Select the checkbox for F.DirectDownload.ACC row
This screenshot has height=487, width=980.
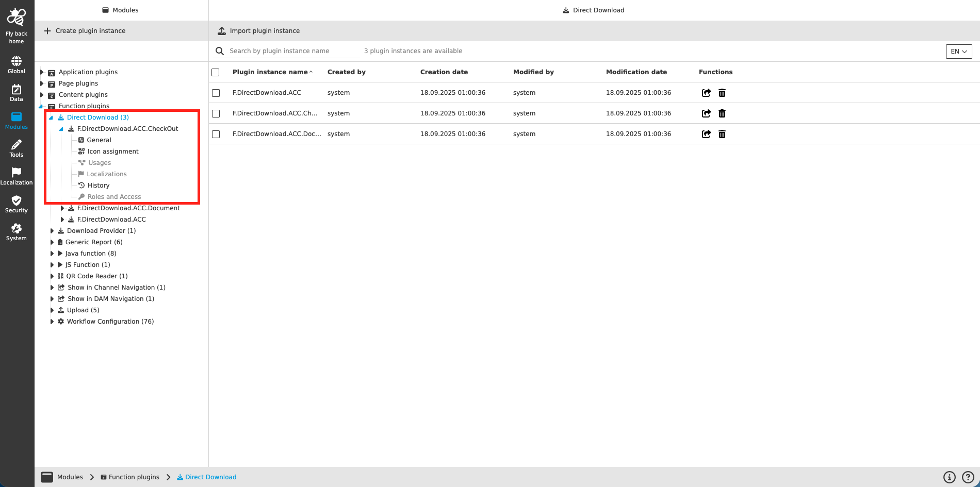pyautogui.click(x=216, y=93)
